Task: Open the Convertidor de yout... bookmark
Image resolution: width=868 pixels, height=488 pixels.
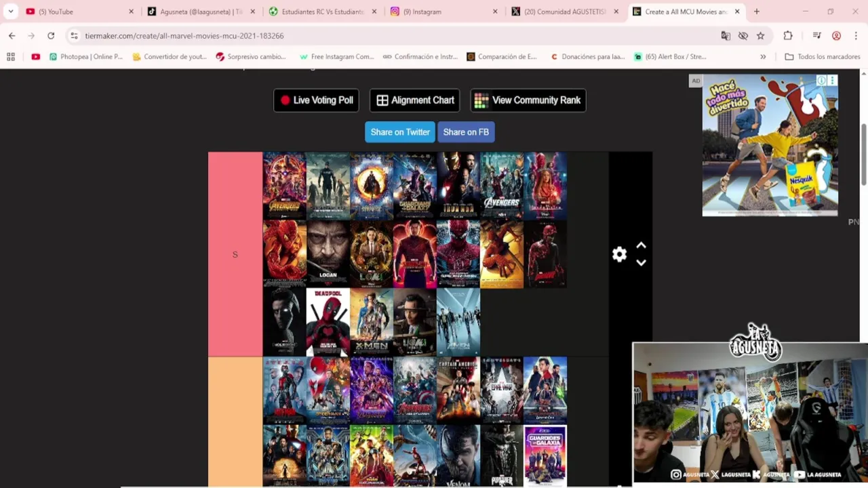Action: [169, 57]
